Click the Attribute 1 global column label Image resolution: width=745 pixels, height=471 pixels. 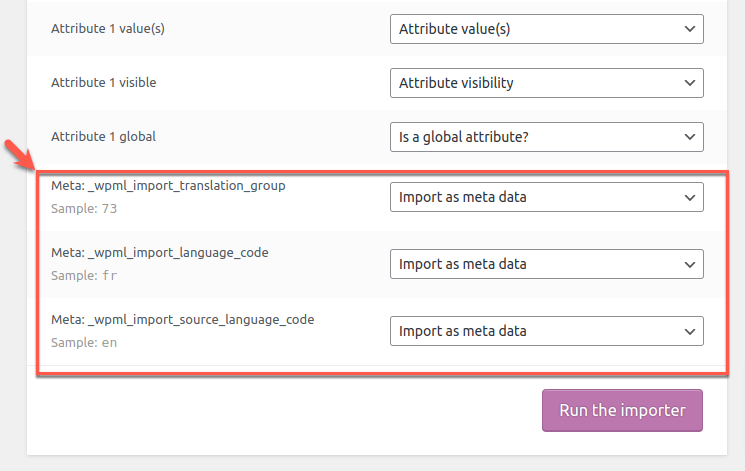[x=104, y=137]
